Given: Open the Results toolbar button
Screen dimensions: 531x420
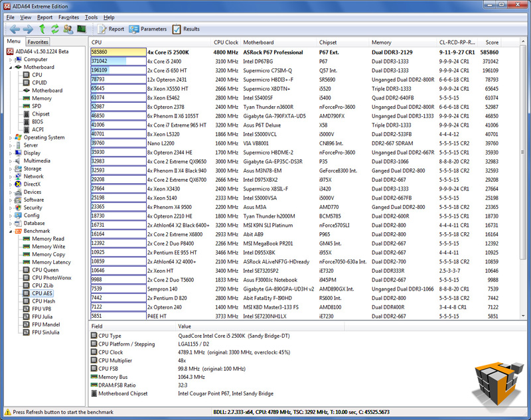Looking at the screenshot, I should tap(186, 29).
